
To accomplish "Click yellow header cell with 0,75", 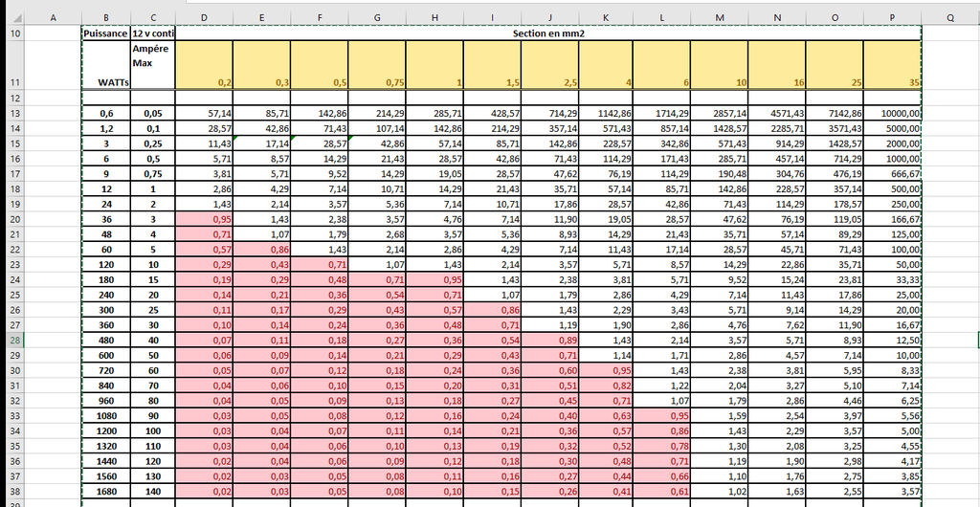I will [377, 65].
